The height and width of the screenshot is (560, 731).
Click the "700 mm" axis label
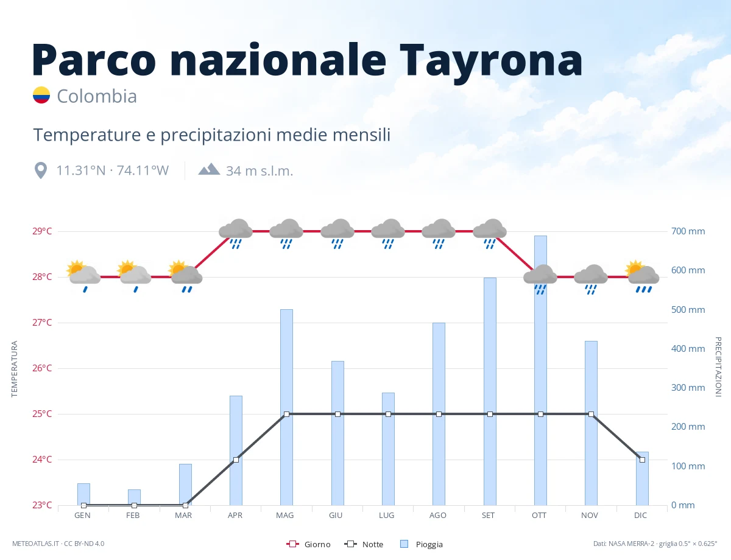pyautogui.click(x=689, y=231)
